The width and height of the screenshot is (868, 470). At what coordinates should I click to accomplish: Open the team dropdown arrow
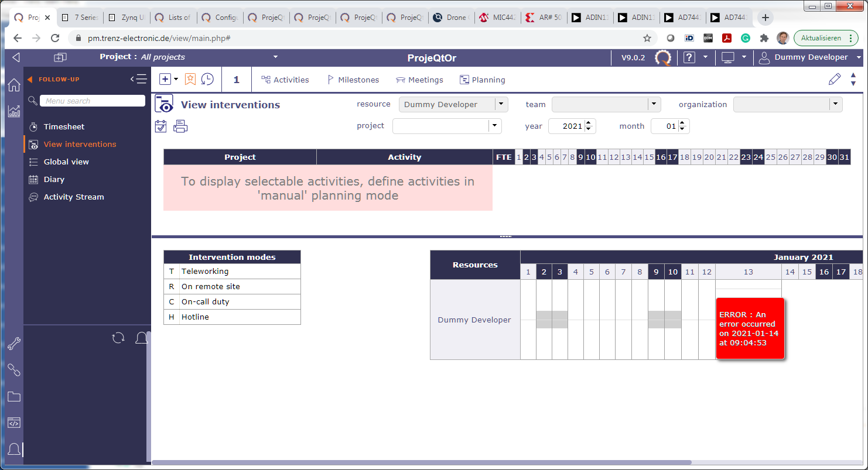click(654, 105)
